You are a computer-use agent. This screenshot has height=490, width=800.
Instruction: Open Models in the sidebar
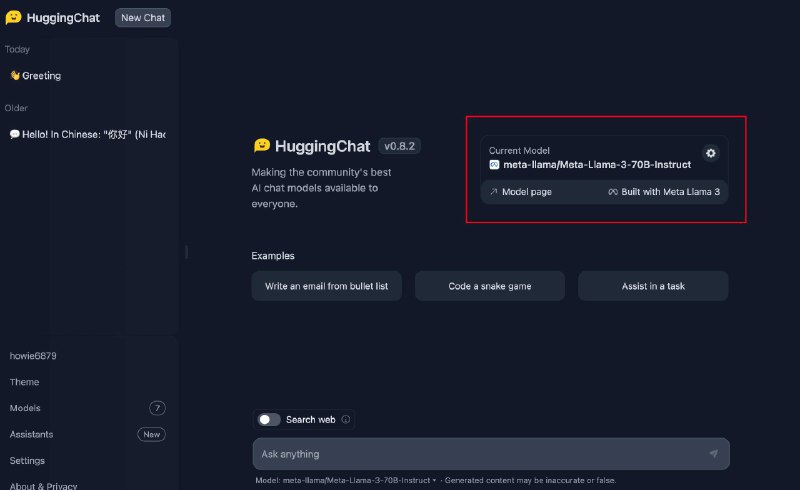coord(25,408)
